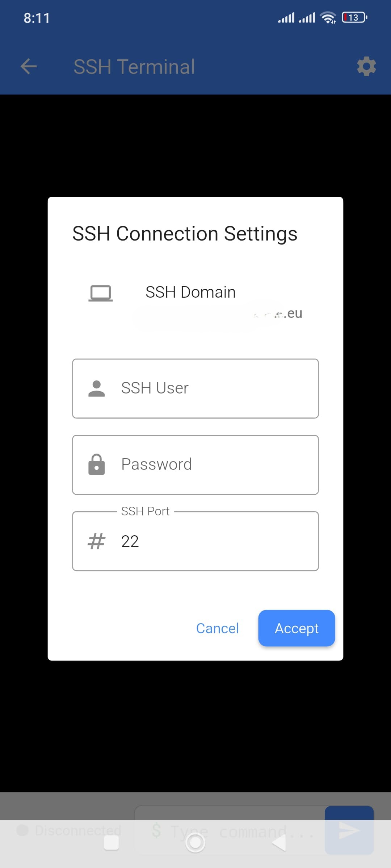Focus the Password input field
Image resolution: width=391 pixels, height=868 pixels.
point(195,465)
